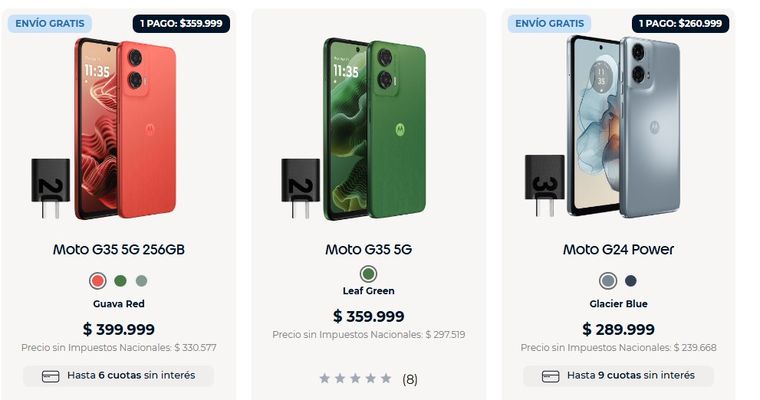Image resolution: width=760 pixels, height=400 pixels.
Task: Open the red Moto G35 5G 256GB image
Action: point(118,130)
